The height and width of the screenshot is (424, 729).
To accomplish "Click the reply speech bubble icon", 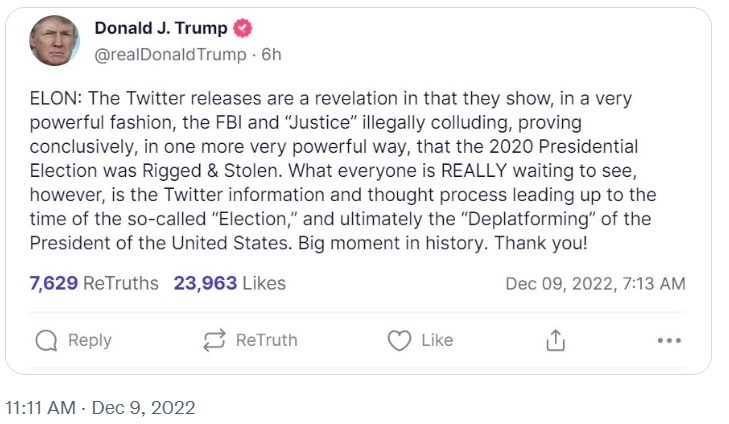I will (x=46, y=341).
